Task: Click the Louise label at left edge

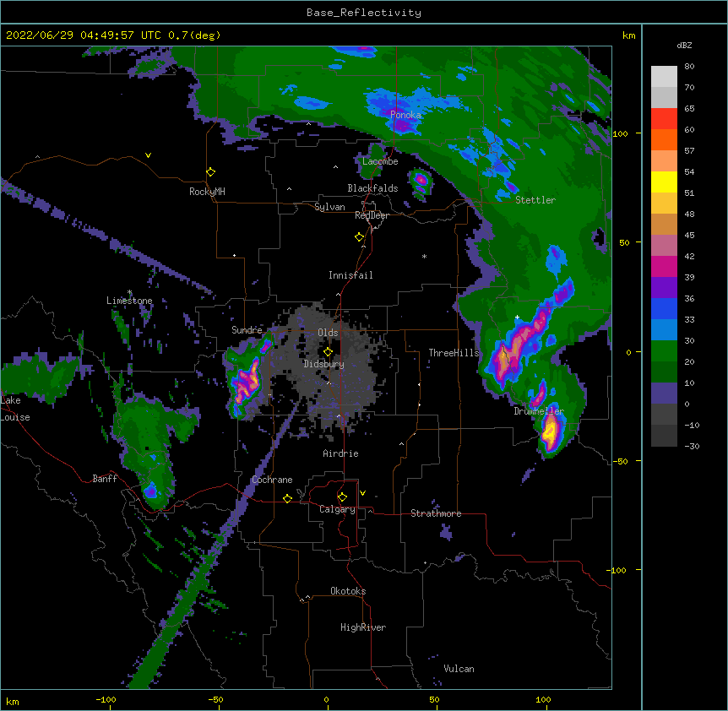Action: click(15, 417)
